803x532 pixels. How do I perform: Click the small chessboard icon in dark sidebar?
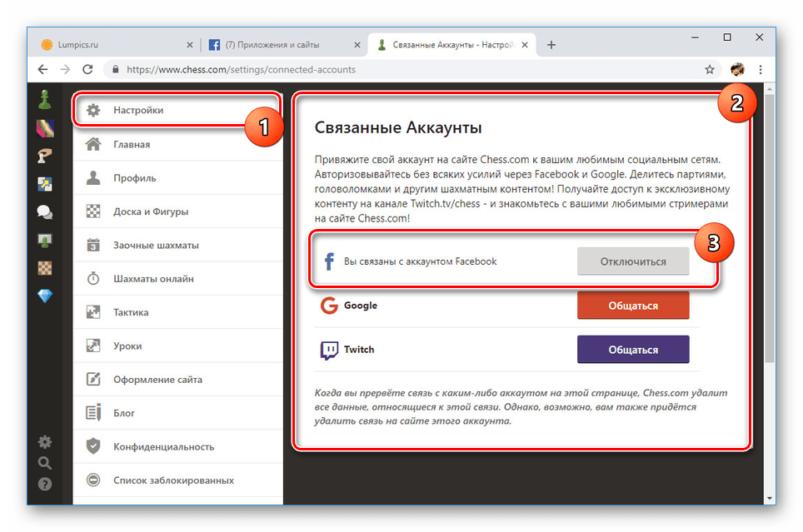click(45, 268)
